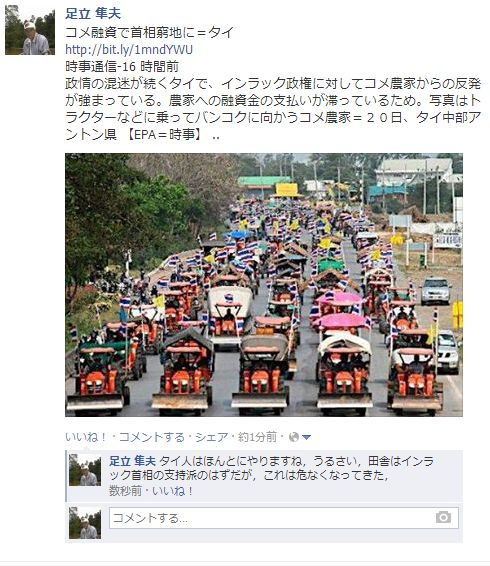Open the bit.ly/1mndYWU link
490x566 pixels.
click(x=129, y=49)
